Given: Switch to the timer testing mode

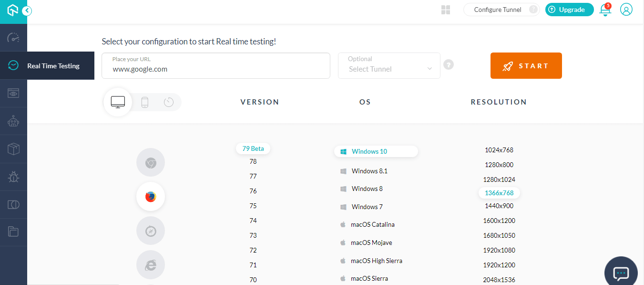Looking at the screenshot, I should click(x=168, y=102).
